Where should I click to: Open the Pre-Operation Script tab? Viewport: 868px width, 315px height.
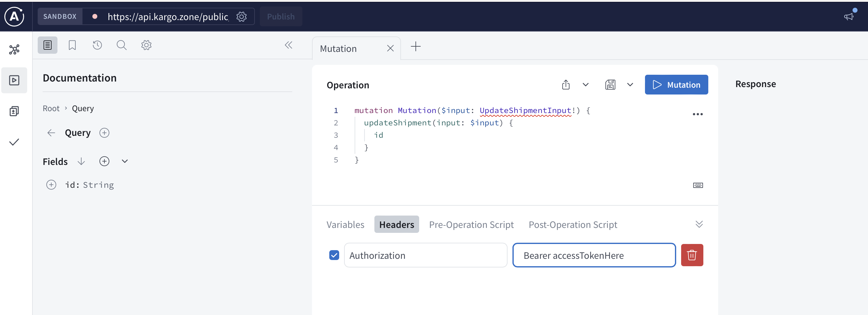coord(471,224)
